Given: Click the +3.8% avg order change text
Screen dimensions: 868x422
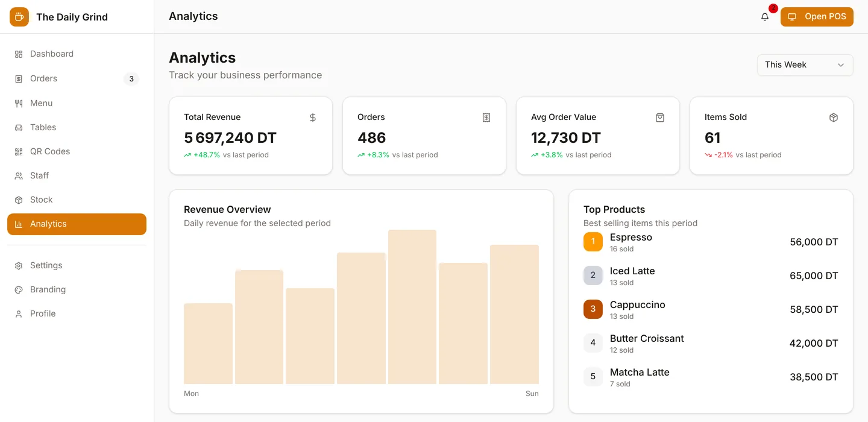Looking at the screenshot, I should pos(552,155).
